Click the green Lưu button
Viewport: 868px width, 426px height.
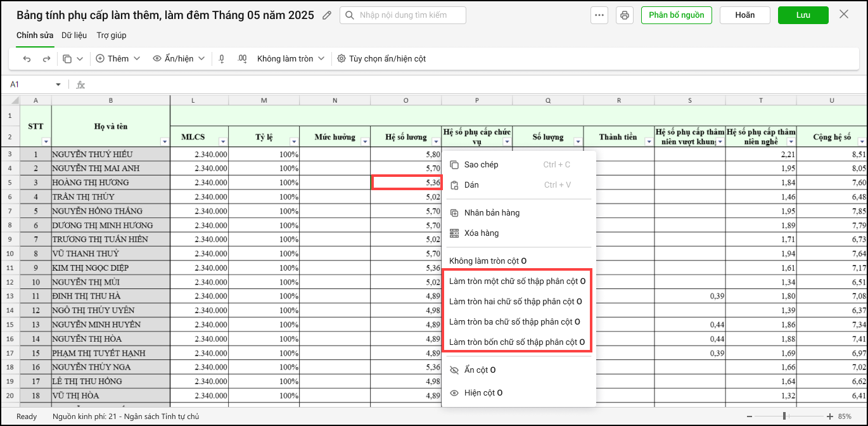tap(803, 15)
